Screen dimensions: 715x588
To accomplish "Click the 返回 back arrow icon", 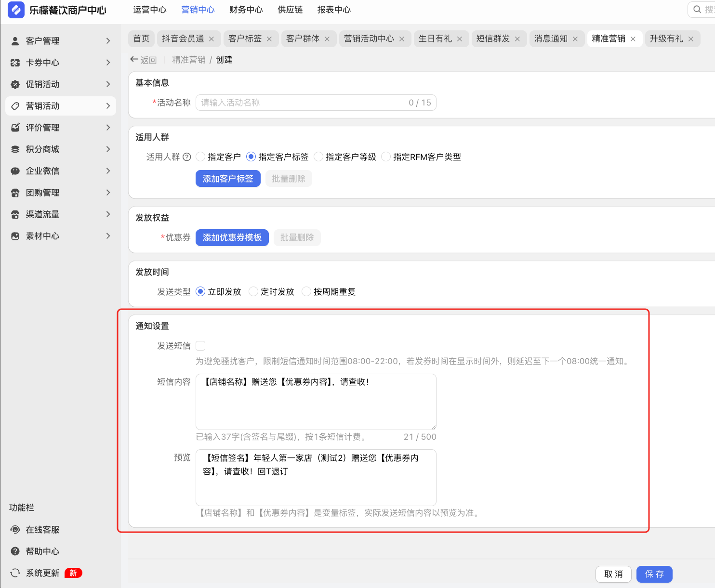I will (x=134, y=59).
